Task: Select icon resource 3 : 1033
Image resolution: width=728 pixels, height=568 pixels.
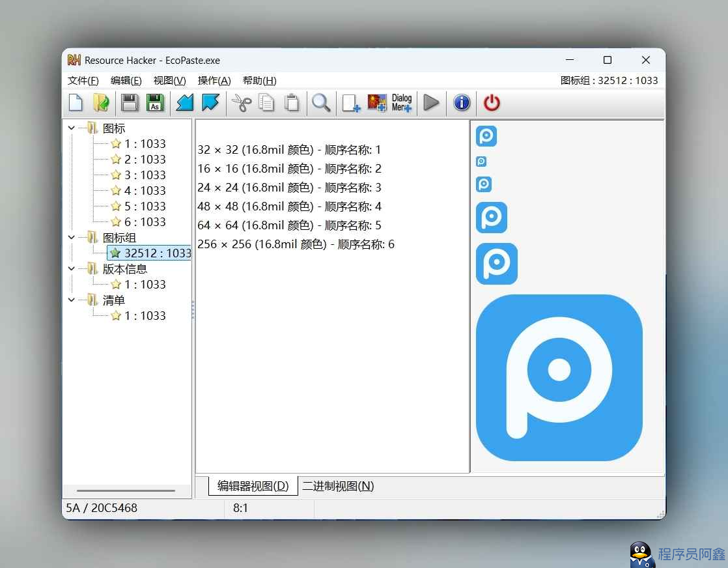Action: [x=145, y=175]
